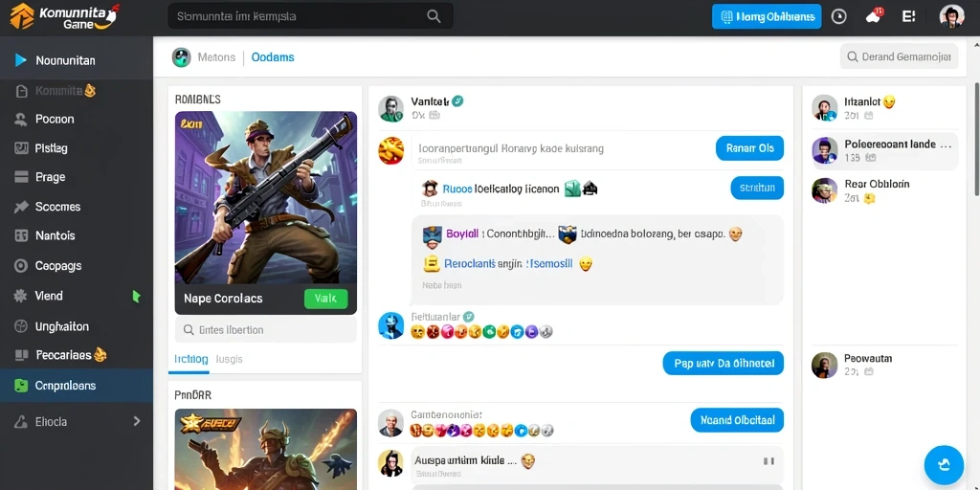Open the user profile avatar in header
The image size is (980, 490).
click(x=951, y=16)
